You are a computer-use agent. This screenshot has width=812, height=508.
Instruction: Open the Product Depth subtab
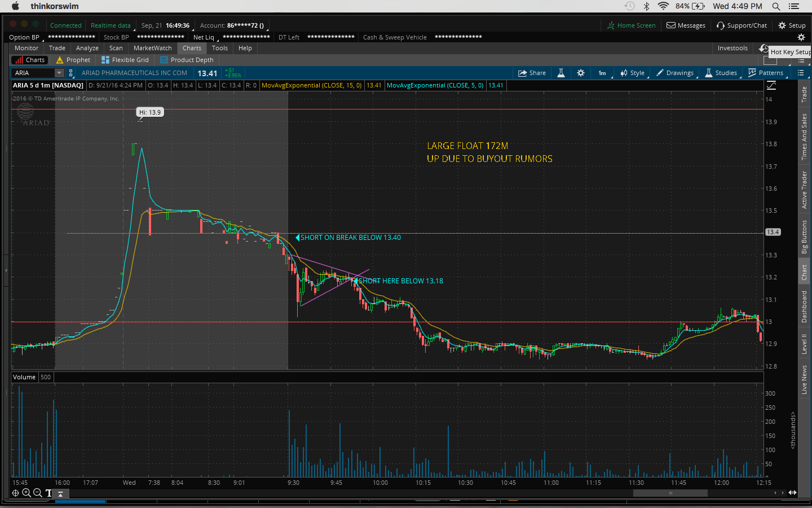point(187,60)
